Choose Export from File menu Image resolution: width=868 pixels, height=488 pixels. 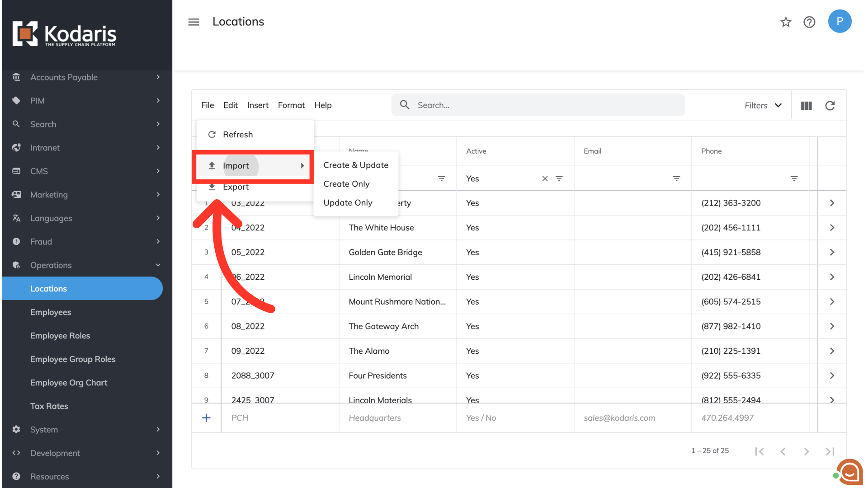(x=236, y=187)
